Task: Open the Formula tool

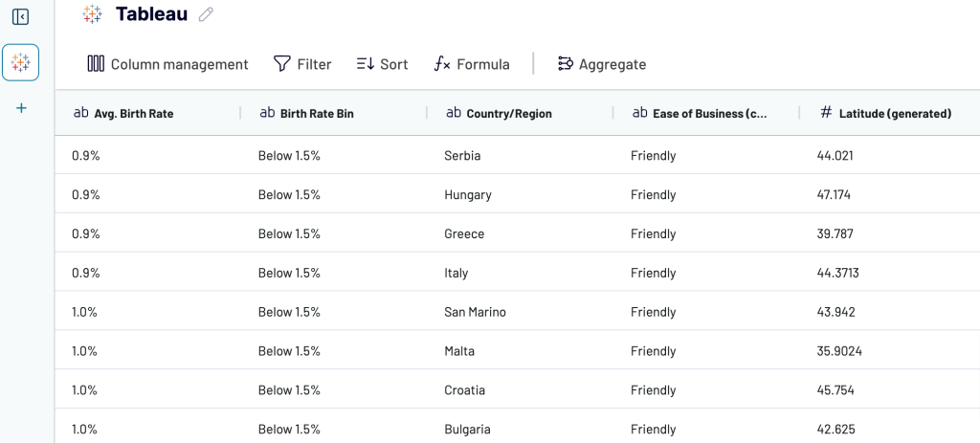Action: coord(471,64)
